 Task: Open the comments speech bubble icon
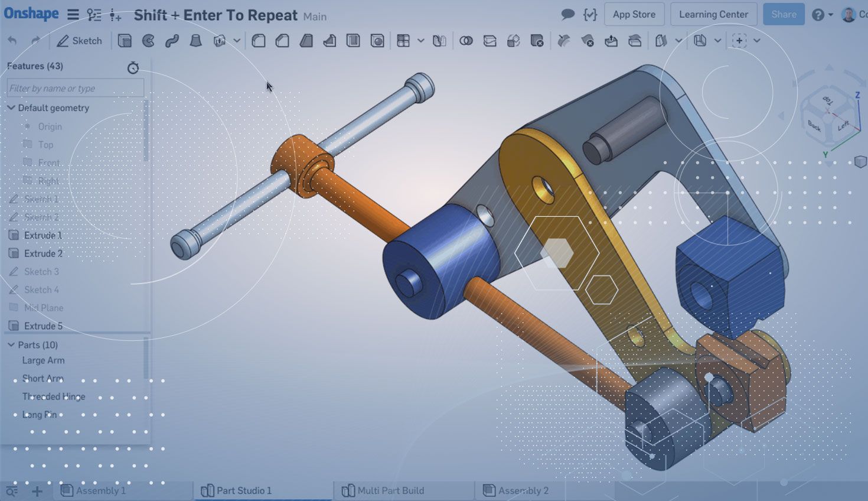(567, 15)
